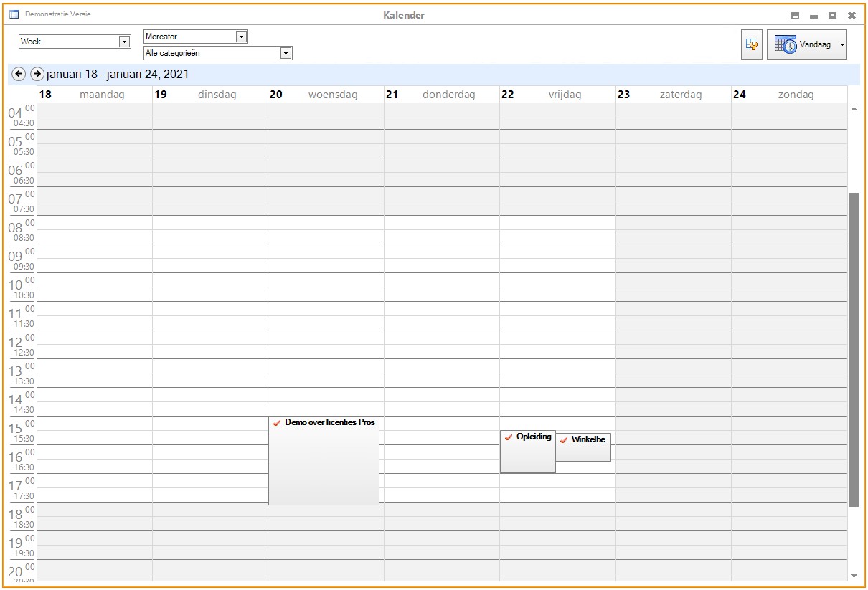Click checkmark icon on Winkelbe appointment

point(564,440)
